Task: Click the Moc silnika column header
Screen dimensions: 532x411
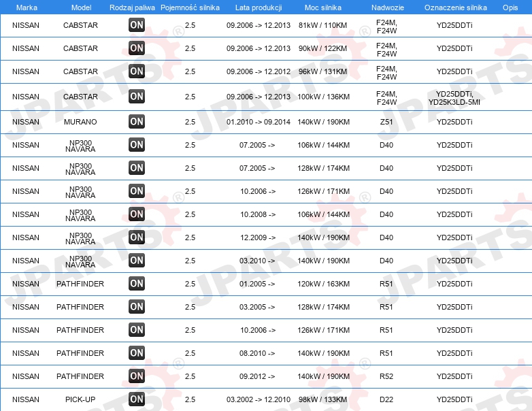Action: (x=323, y=7)
